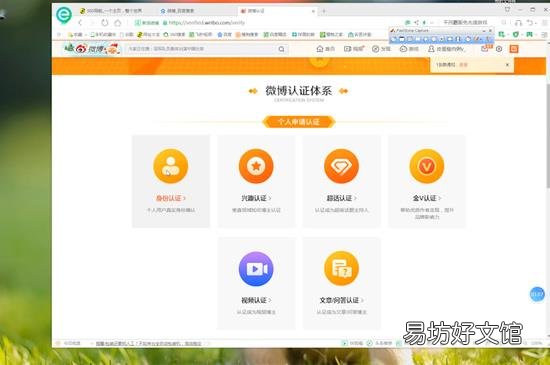Close the 微博认证 browser tab

pyautogui.click(x=313, y=11)
